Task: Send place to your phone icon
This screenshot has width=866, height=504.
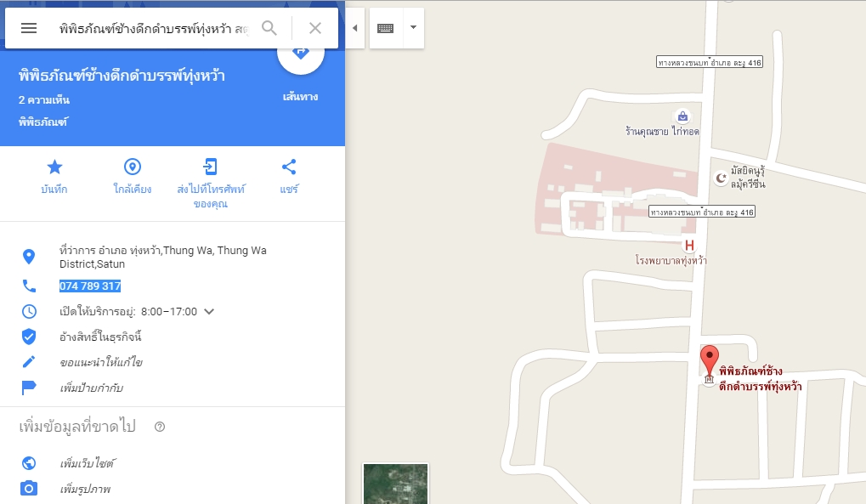Action: coord(211,167)
